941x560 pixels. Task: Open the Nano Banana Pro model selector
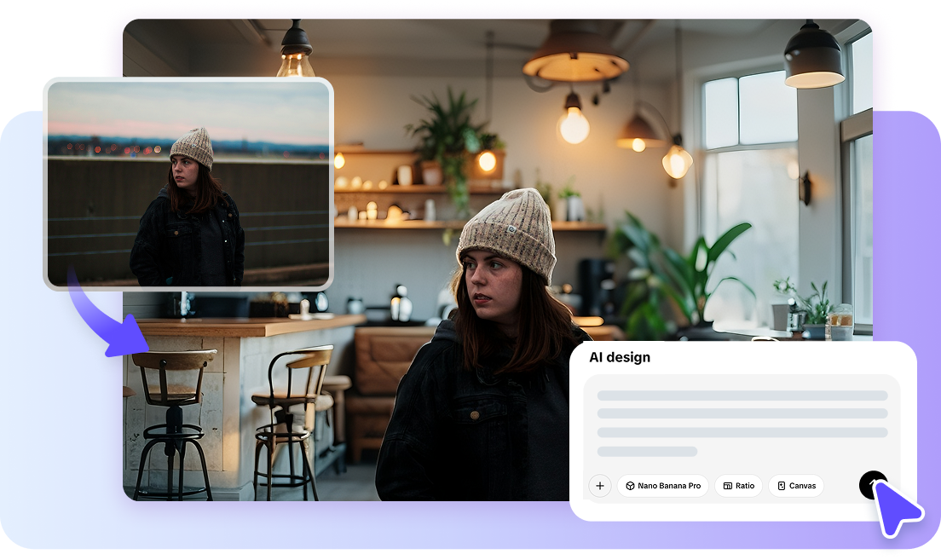pyautogui.click(x=663, y=486)
